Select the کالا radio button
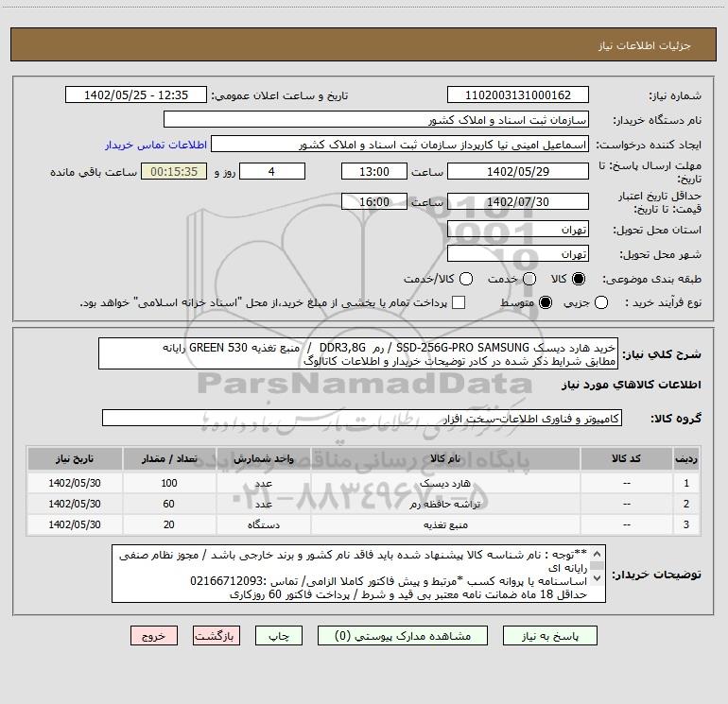Image resolution: width=728 pixels, height=704 pixels. tap(579, 279)
